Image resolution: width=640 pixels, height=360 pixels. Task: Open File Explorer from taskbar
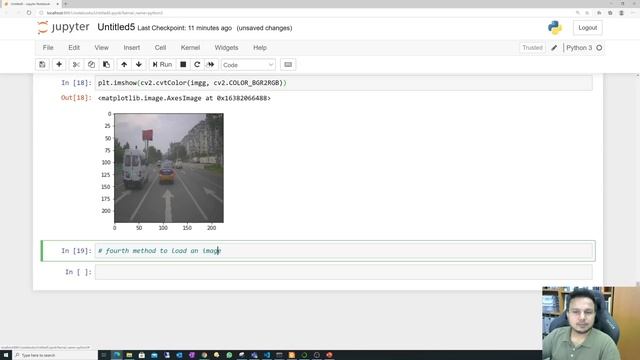[129, 355]
